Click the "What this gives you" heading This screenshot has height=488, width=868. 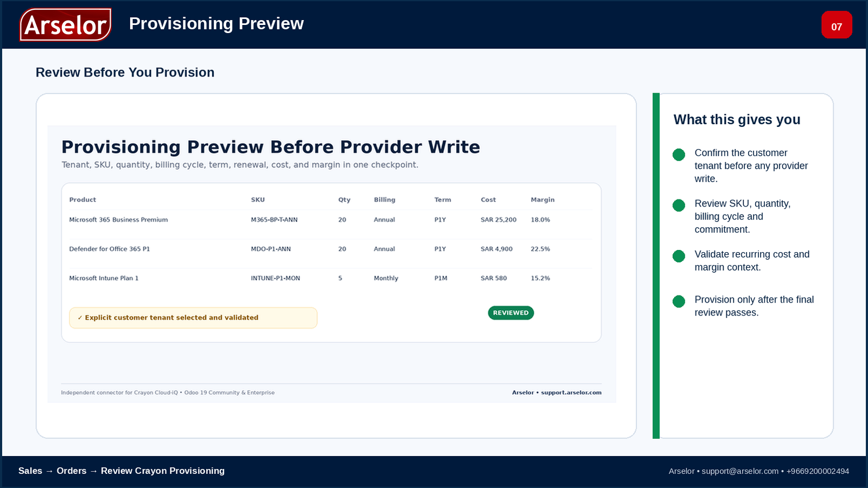[737, 120]
